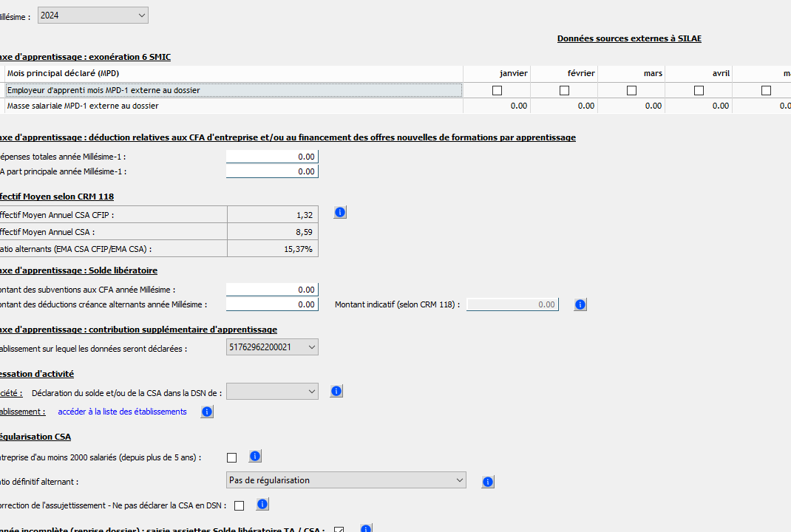This screenshot has width=791, height=532.
Task: Click the Mois principal déclaré (MPD) header
Action: [234, 74]
